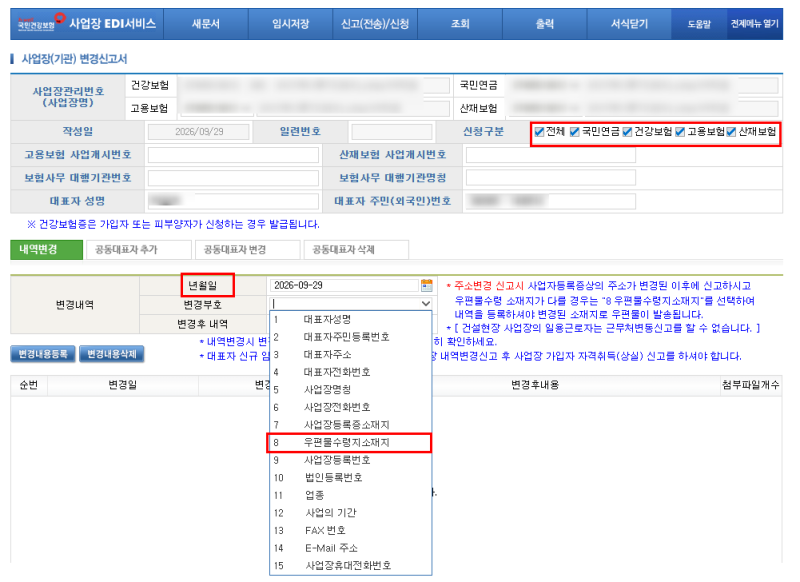Switch to the 공동대표자 추가 tab

[139, 249]
